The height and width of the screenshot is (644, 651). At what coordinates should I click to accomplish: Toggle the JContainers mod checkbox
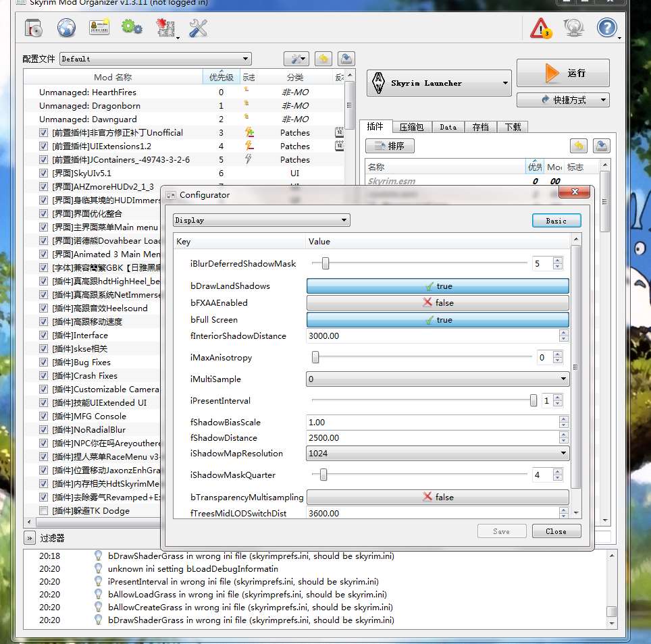pyautogui.click(x=43, y=160)
